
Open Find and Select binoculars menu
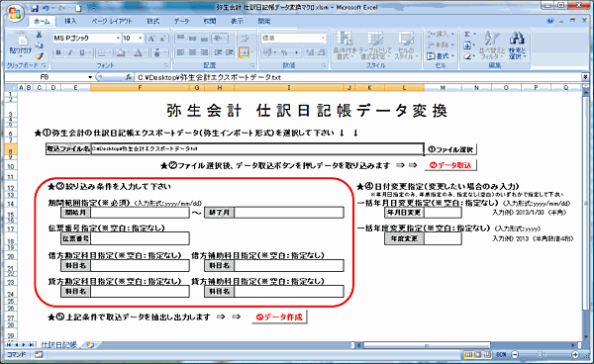point(517,45)
